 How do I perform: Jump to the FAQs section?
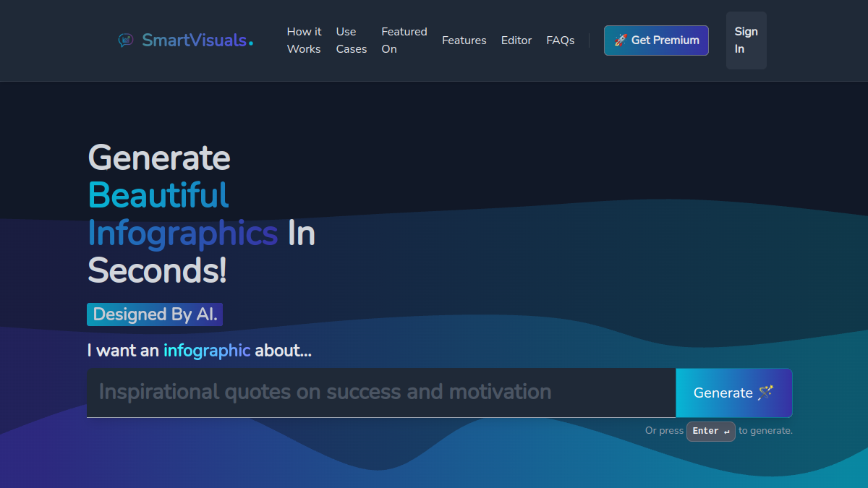561,40
